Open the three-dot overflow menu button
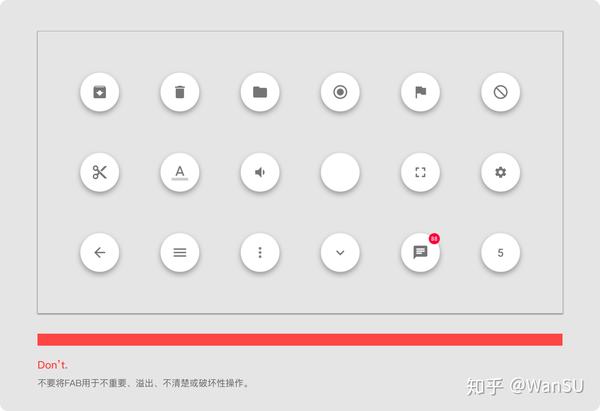This screenshot has width=600, height=411. click(x=260, y=253)
